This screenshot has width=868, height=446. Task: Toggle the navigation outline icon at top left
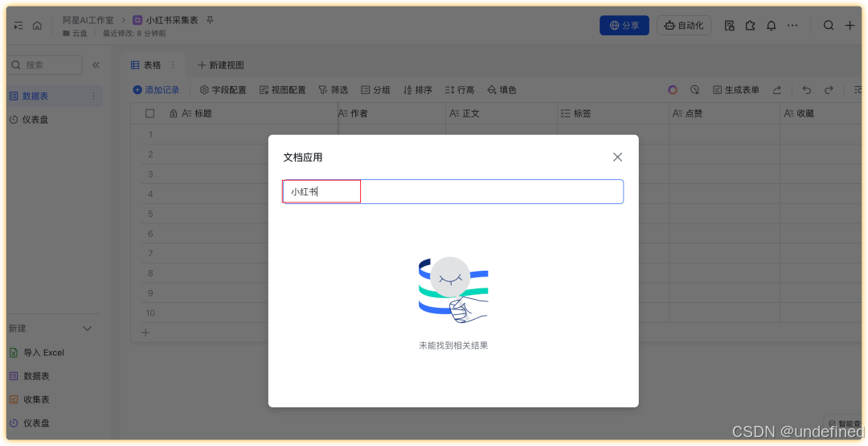(18, 26)
